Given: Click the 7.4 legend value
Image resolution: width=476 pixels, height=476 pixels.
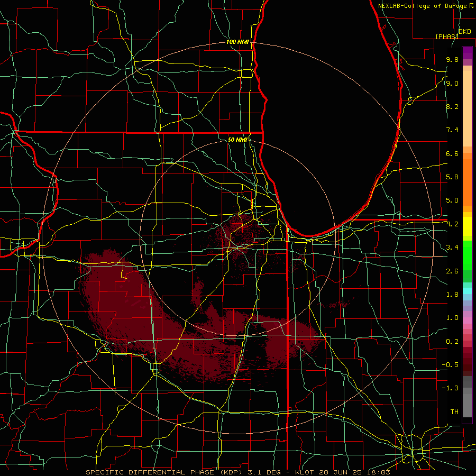Looking at the screenshot, I should pyautogui.click(x=452, y=130).
